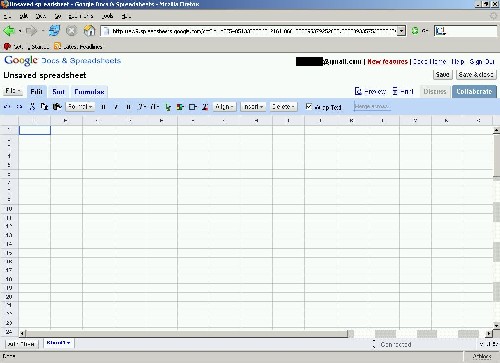Switch to the Edit tab
Image resolution: width=500 pixels, height=363 pixels.
click(36, 91)
